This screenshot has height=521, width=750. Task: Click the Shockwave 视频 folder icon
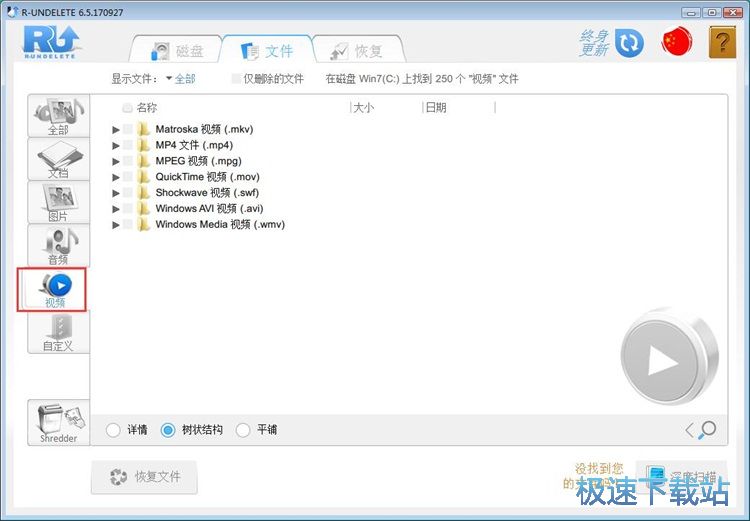143,192
